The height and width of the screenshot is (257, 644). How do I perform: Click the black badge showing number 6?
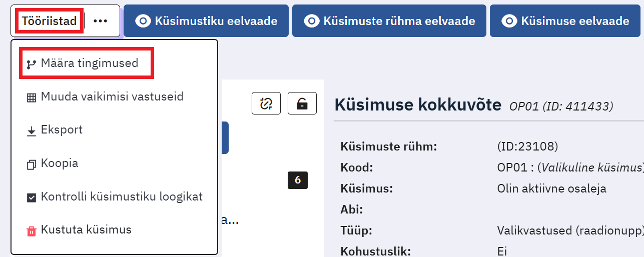(x=298, y=180)
